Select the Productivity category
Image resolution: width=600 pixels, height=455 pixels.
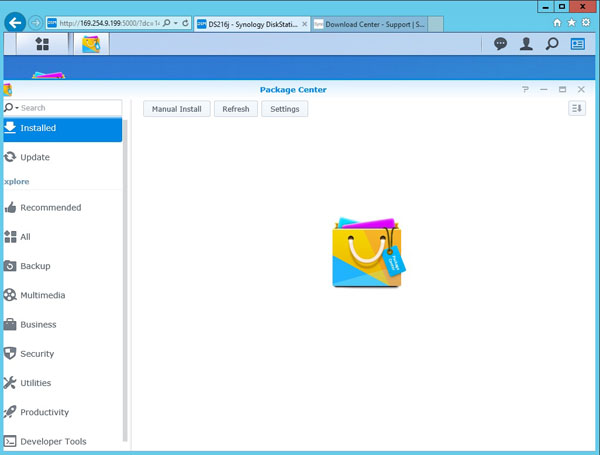[x=63, y=412]
